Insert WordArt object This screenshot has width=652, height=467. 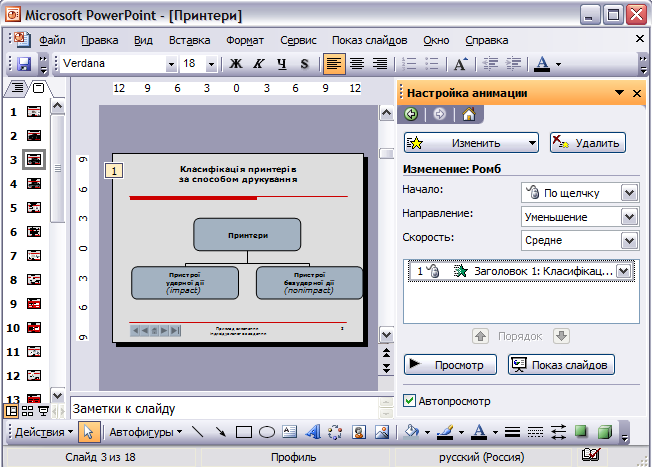click(x=313, y=432)
